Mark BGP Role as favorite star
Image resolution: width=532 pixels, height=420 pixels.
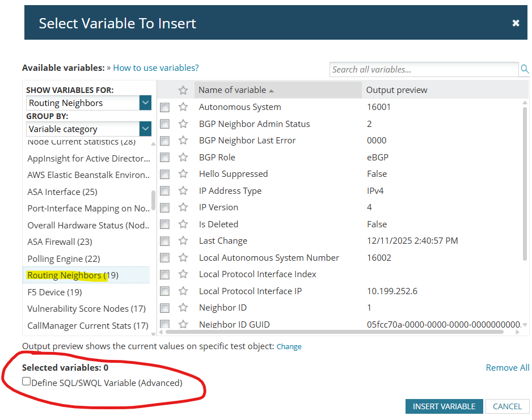click(x=183, y=158)
